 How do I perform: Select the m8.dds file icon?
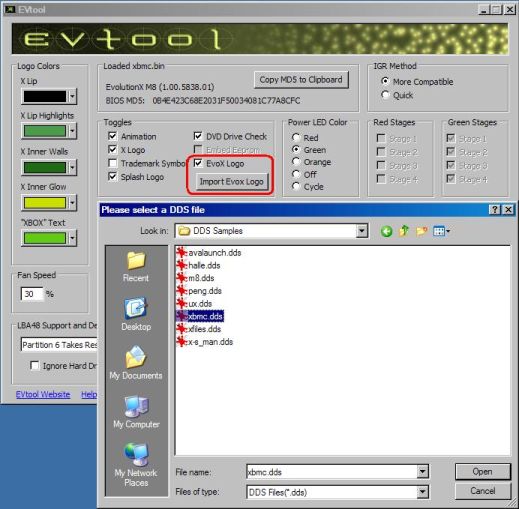tap(181, 278)
